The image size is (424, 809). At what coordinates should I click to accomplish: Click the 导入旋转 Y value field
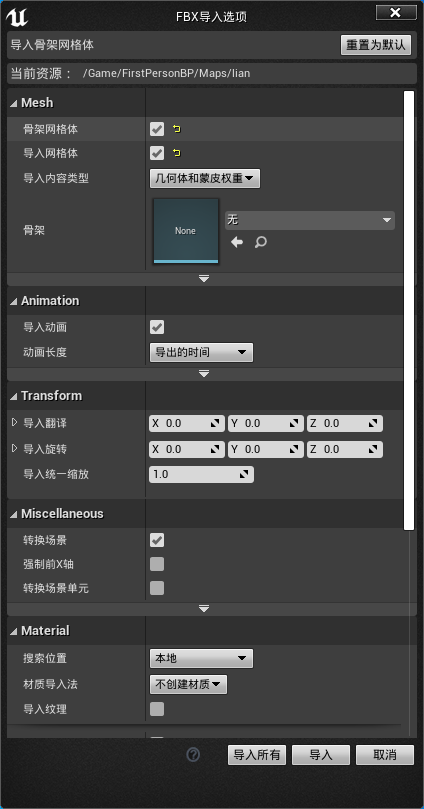[x=264, y=449]
